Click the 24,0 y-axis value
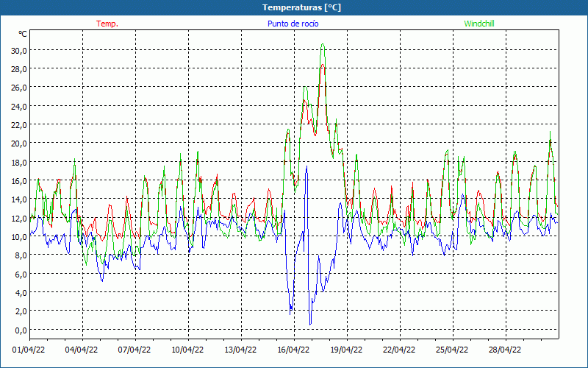 [19, 106]
